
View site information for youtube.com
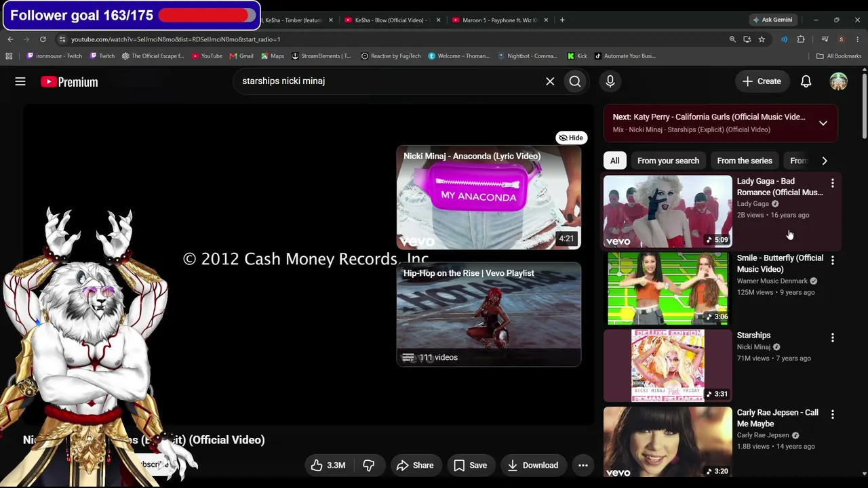tap(62, 39)
